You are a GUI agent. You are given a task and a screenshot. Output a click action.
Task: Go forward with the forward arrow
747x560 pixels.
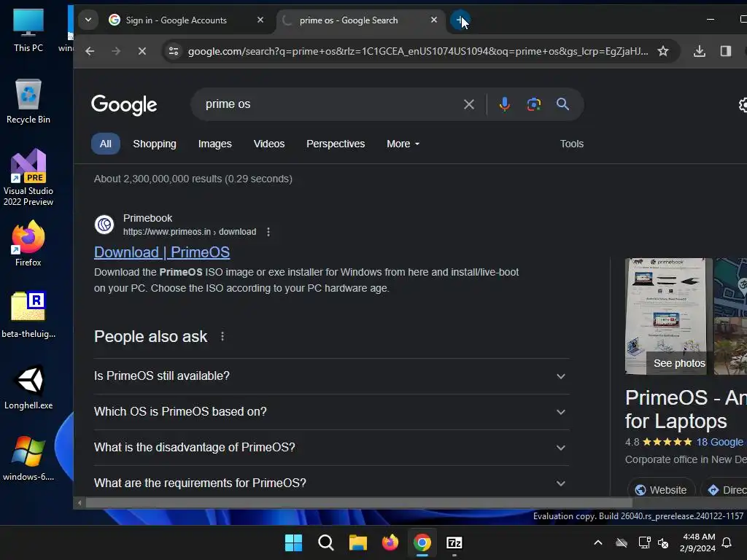(x=116, y=51)
